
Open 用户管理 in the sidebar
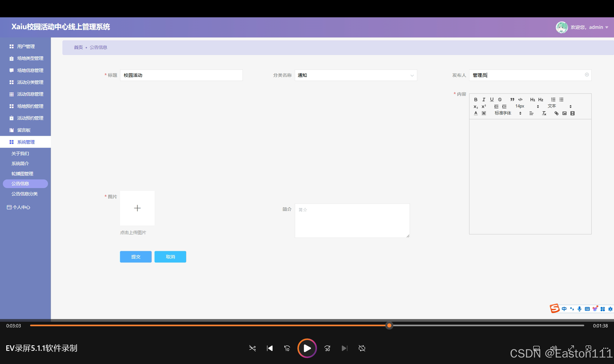(x=26, y=46)
